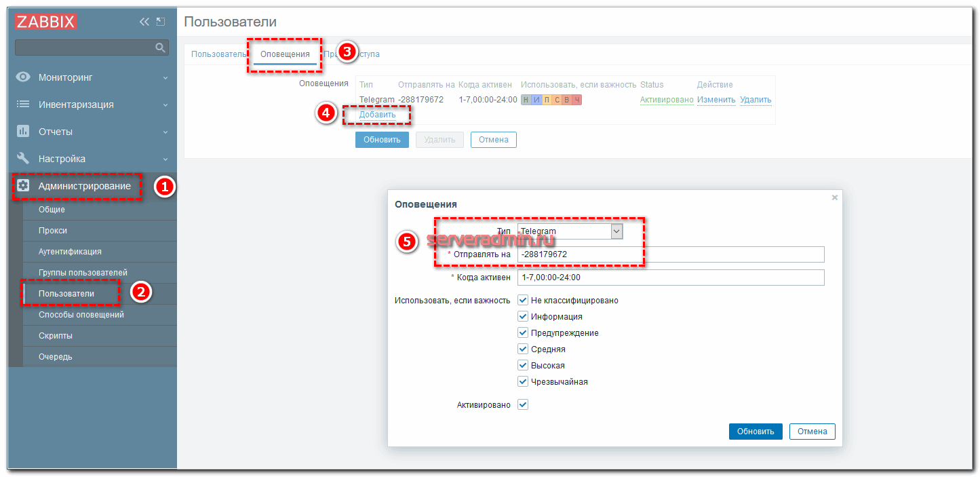Click the ZABBIX logo
Image resolution: width=980 pixels, height=477 pixels.
(x=46, y=22)
